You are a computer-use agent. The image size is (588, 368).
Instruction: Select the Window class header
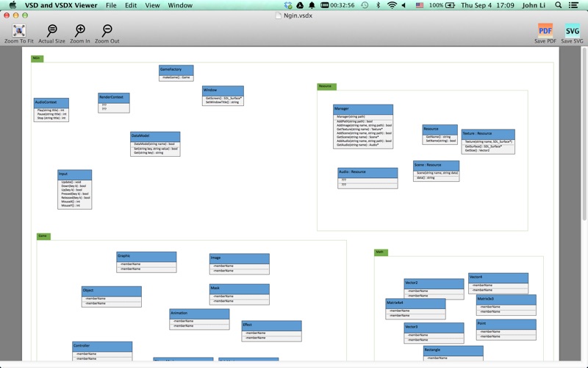(223, 91)
